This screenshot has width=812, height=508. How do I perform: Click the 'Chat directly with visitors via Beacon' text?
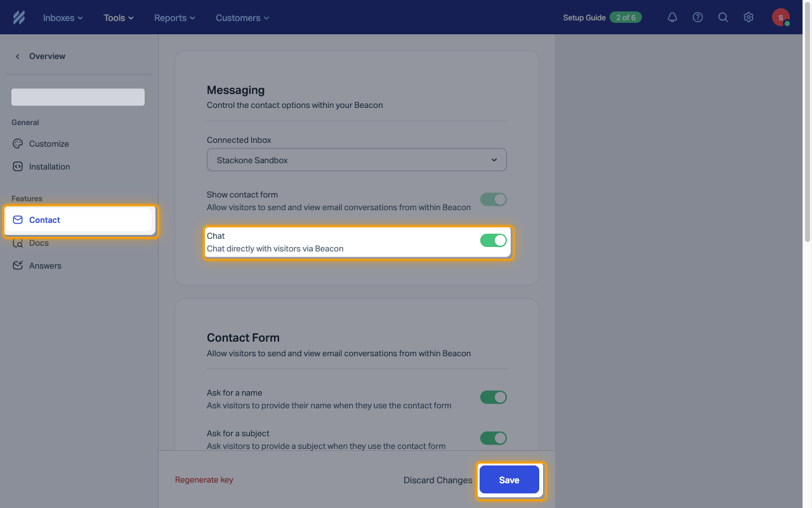(x=275, y=248)
